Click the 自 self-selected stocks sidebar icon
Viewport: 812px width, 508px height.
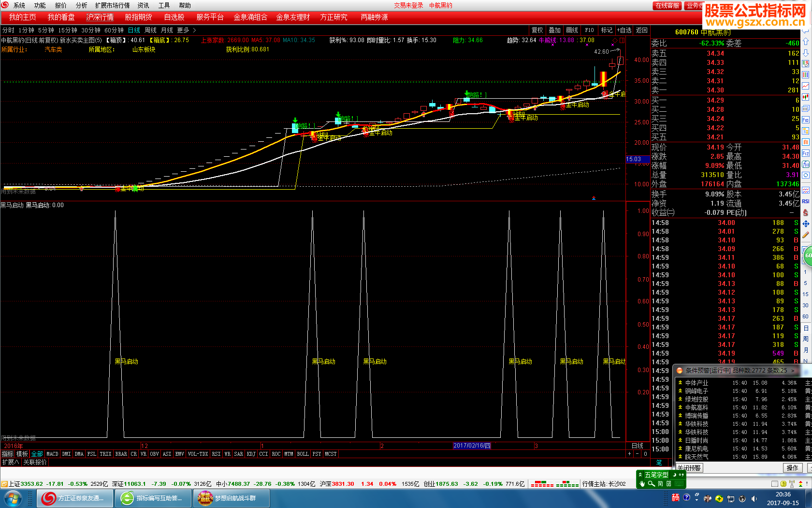[806, 142]
